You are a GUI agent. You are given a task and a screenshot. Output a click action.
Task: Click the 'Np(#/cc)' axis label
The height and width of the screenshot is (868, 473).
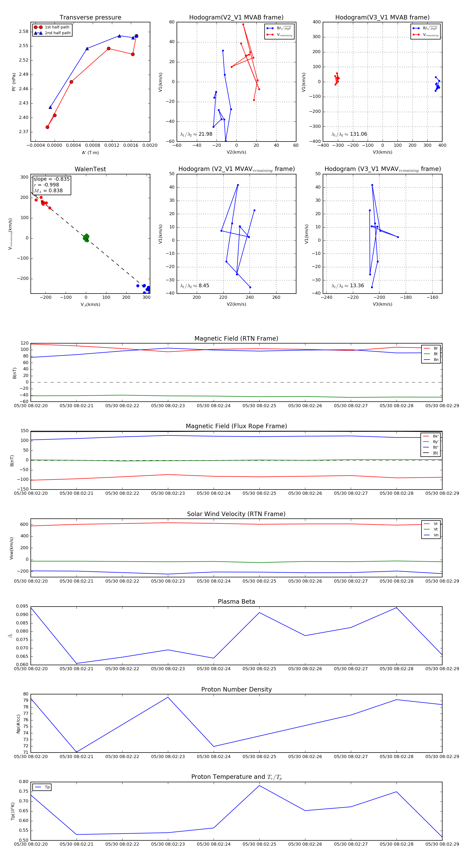click(18, 724)
